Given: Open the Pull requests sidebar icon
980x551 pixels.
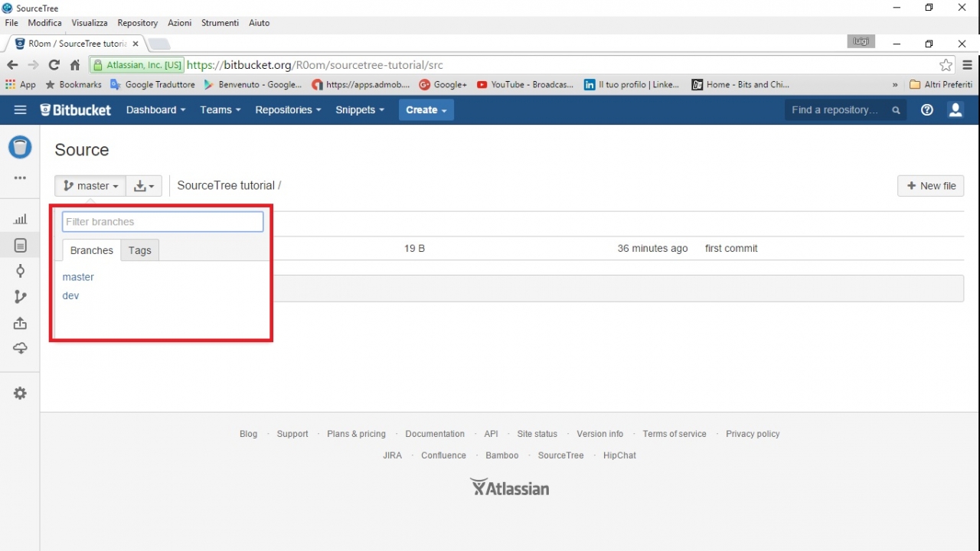Looking at the screenshot, I should (21, 323).
